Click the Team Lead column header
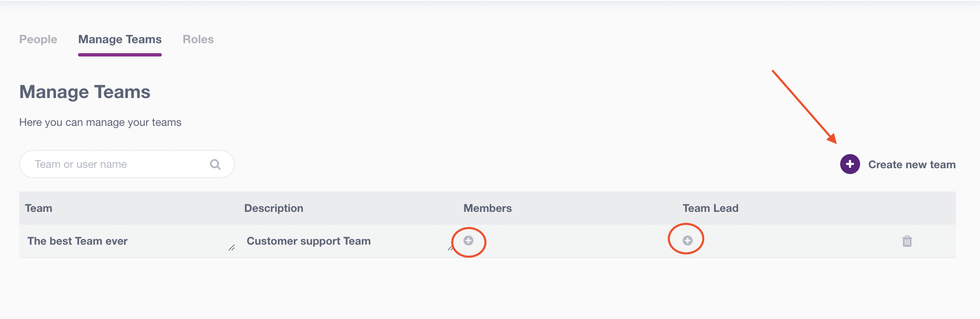Viewport: 980px width, 319px height. (711, 208)
